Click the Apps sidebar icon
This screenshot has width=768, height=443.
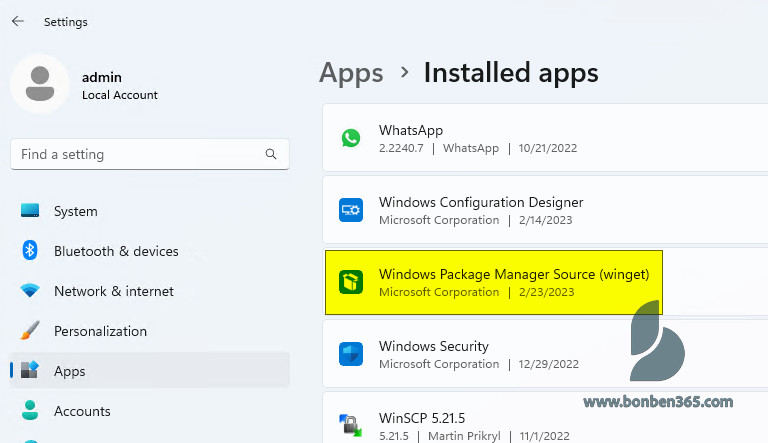29,370
